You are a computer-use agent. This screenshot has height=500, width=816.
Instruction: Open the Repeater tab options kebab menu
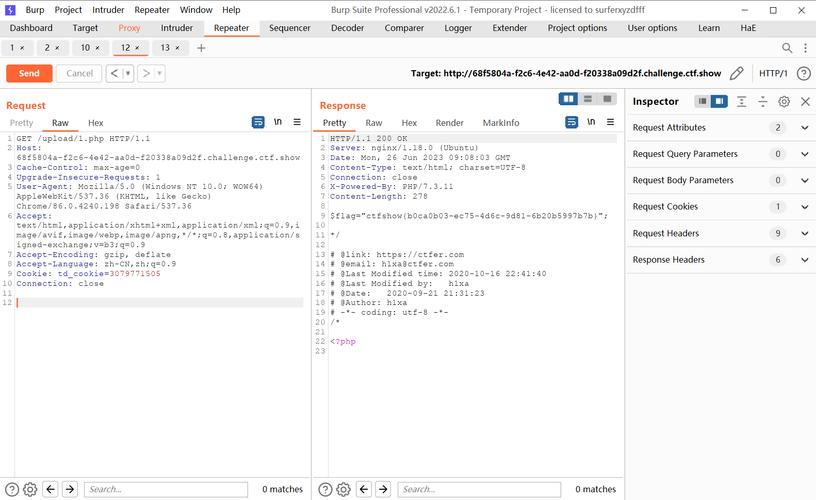tap(805, 48)
